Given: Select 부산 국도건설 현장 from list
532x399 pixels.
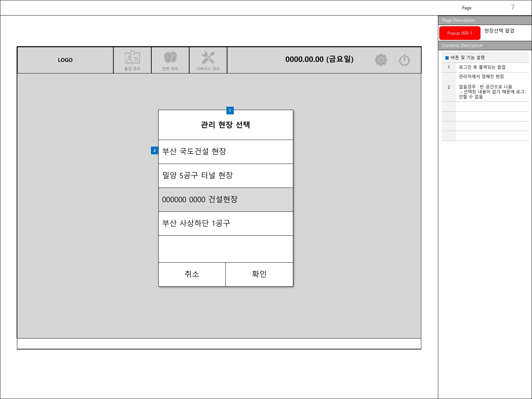Looking at the screenshot, I should click(x=226, y=152).
